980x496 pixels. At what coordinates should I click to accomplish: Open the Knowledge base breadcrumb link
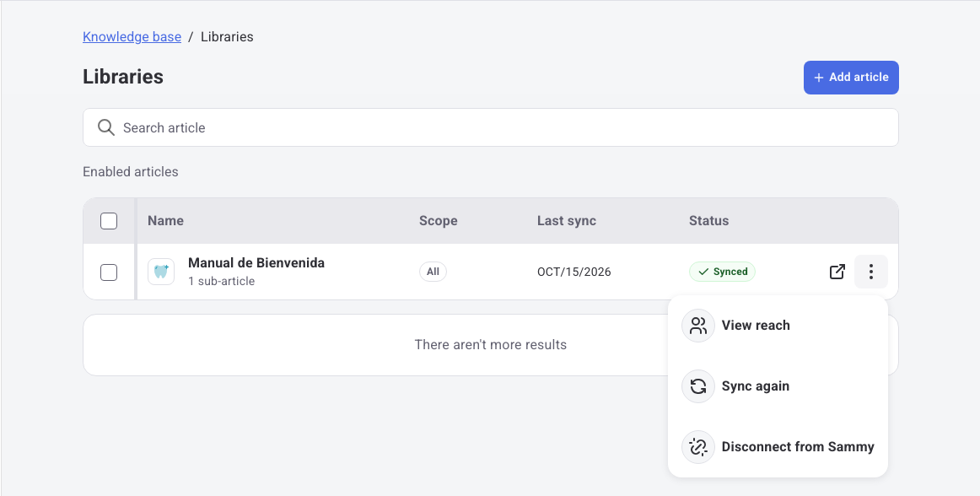(x=132, y=37)
